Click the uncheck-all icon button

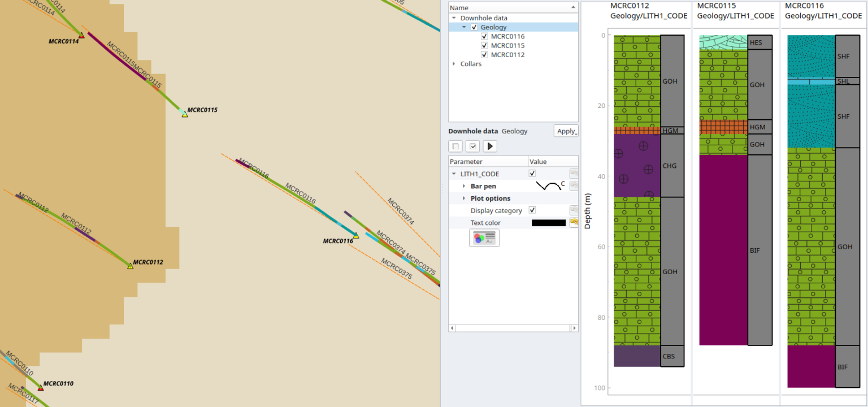pyautogui.click(x=455, y=146)
